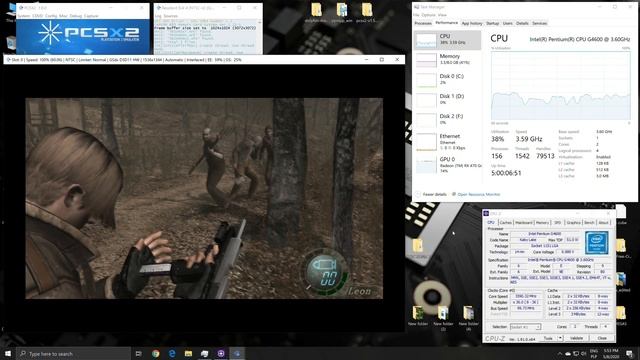
Task: Click the taskbar search box
Action: point(73,353)
